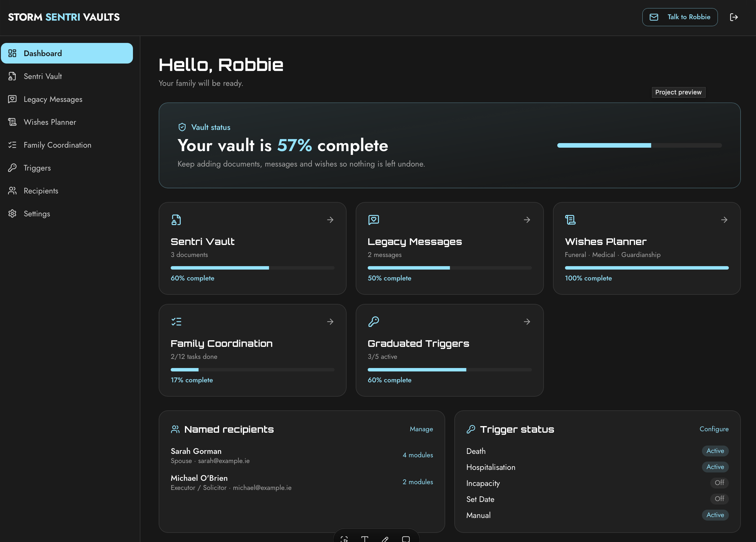Click the 'Incapacity' trigger label
This screenshot has width=756, height=542.
point(483,483)
